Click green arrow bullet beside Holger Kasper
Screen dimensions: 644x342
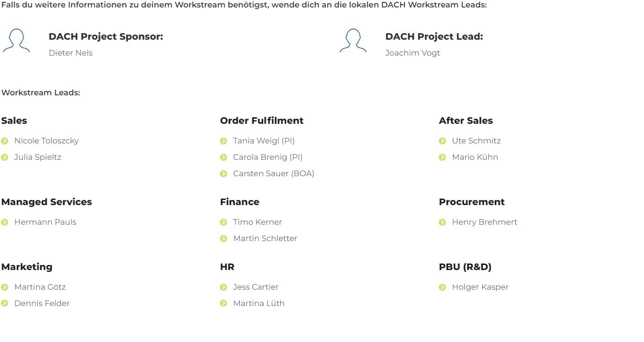(x=442, y=287)
